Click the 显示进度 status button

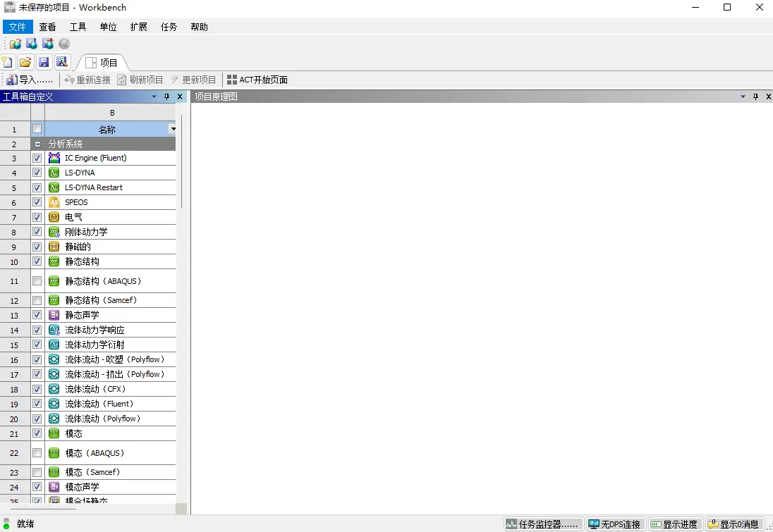point(675,524)
